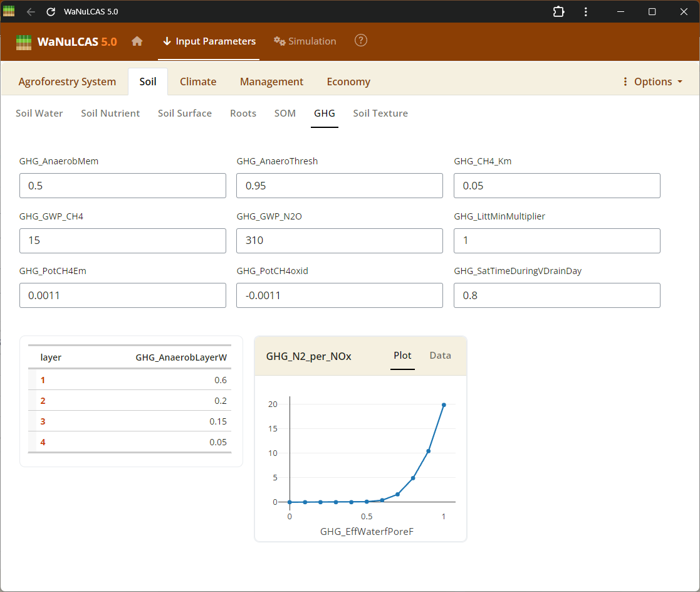Select the Agroforestry System tab

pos(67,82)
